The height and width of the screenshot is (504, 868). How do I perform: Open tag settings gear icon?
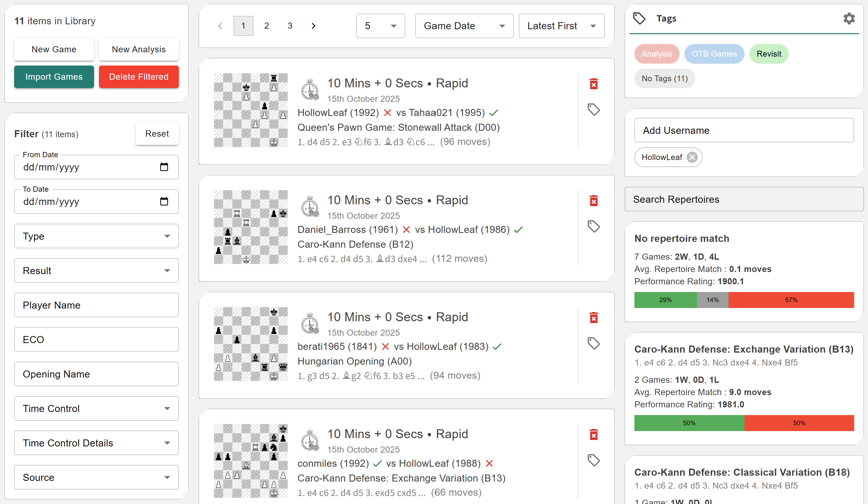(x=849, y=19)
